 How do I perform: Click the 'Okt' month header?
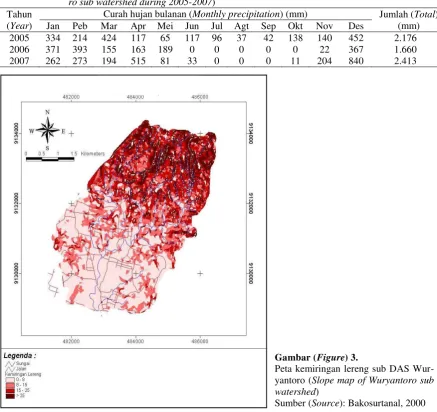tap(295, 26)
